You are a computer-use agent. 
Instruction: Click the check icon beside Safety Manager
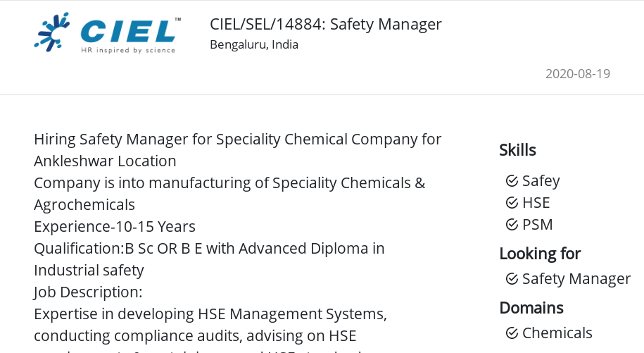512,279
